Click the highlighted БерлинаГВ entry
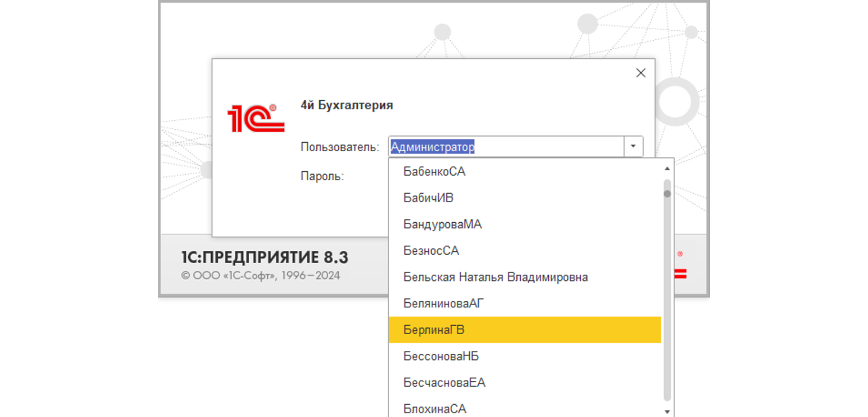Screen dimensions: 868x417 point(434,330)
